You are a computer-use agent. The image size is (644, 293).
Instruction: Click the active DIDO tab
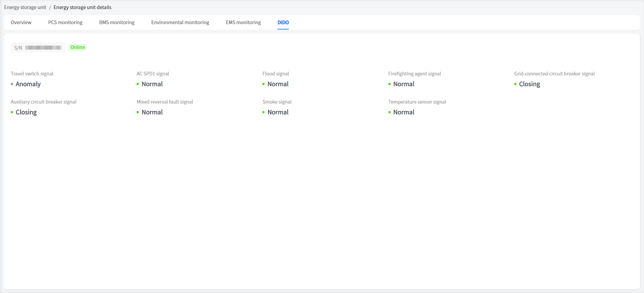coord(283,22)
